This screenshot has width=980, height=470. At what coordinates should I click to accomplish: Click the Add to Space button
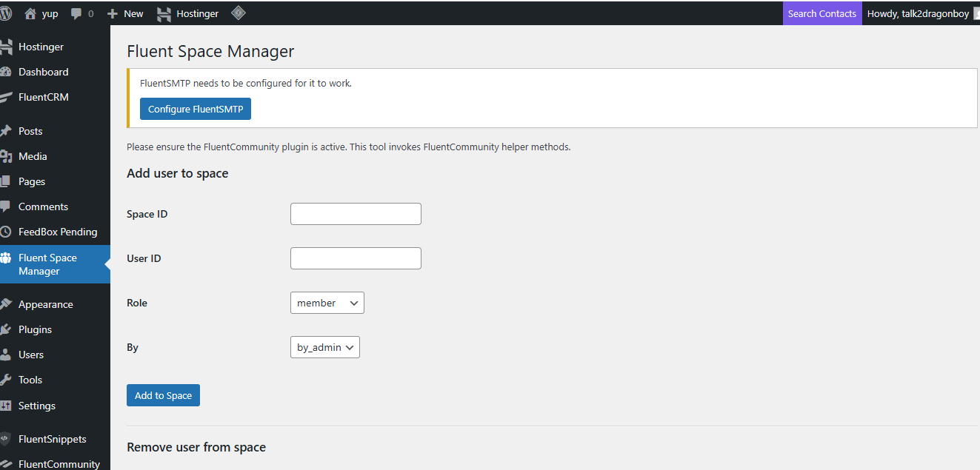tap(163, 395)
